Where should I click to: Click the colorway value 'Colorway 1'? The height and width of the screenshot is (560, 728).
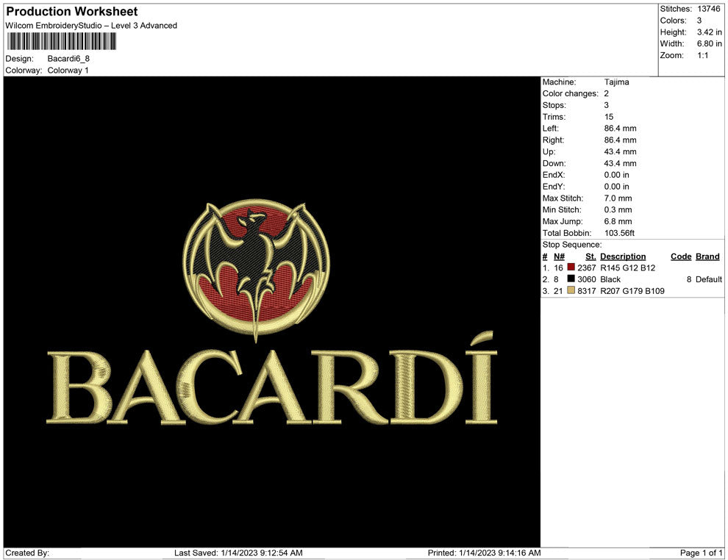68,71
